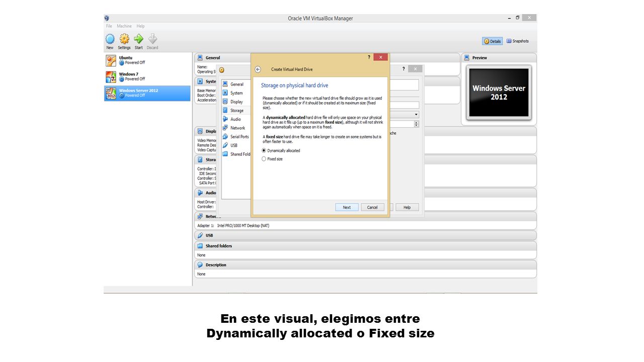Click the Preview panel monitor icon

pos(466,58)
